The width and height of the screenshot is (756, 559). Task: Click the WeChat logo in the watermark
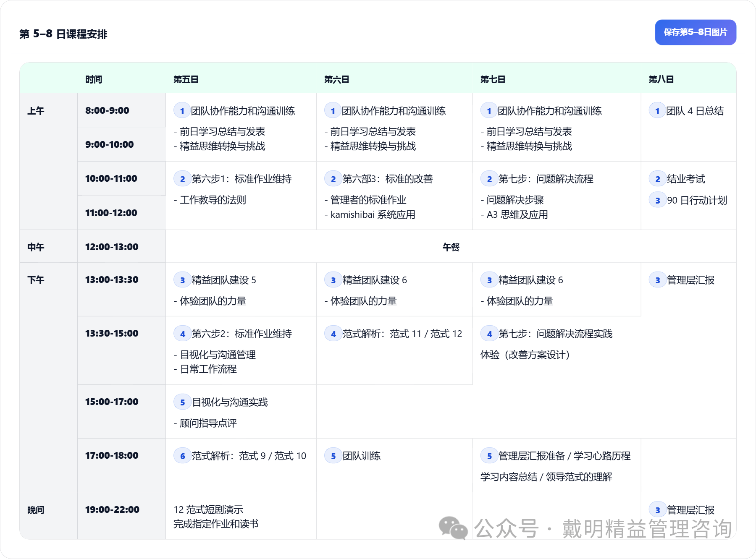(453, 528)
